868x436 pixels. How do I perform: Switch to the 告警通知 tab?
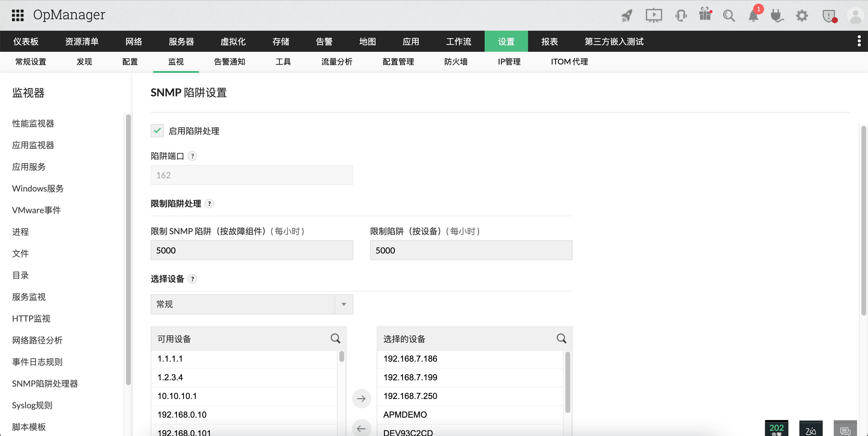pos(229,62)
